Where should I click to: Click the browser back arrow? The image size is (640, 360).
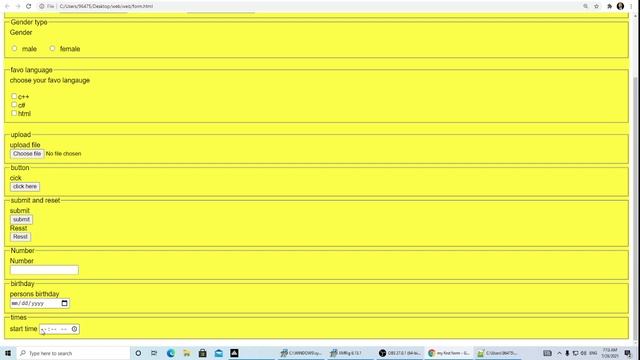pos(7,6)
